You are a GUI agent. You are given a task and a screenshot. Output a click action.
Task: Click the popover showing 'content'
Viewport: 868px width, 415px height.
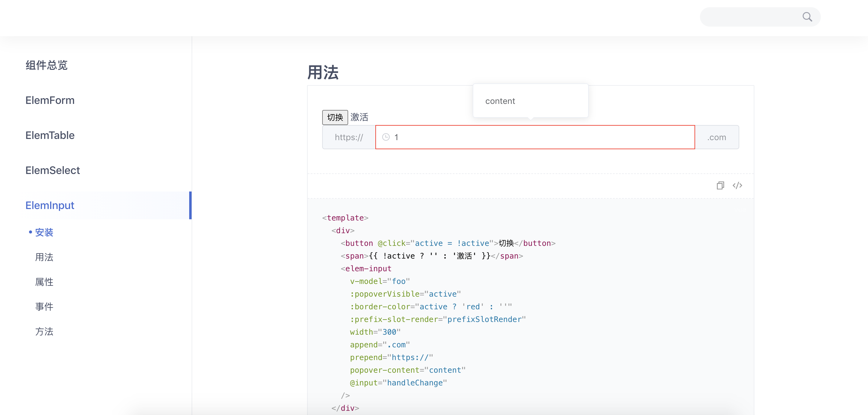tap(530, 101)
